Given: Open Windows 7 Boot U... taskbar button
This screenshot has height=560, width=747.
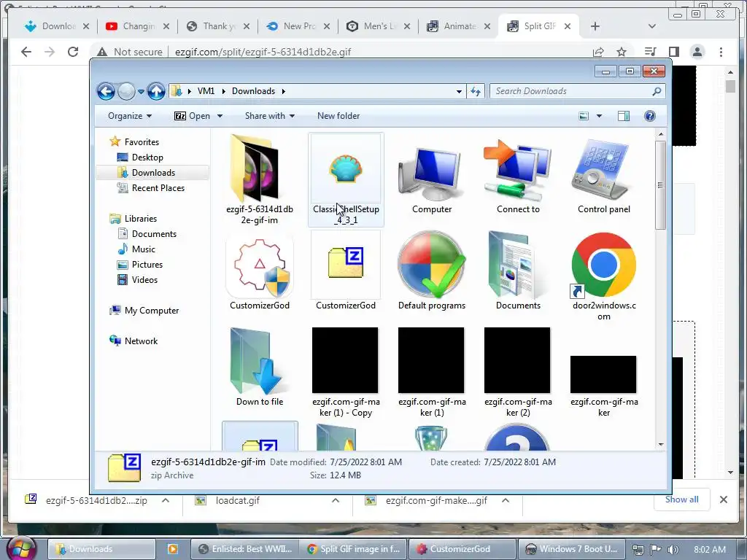Looking at the screenshot, I should [572, 549].
